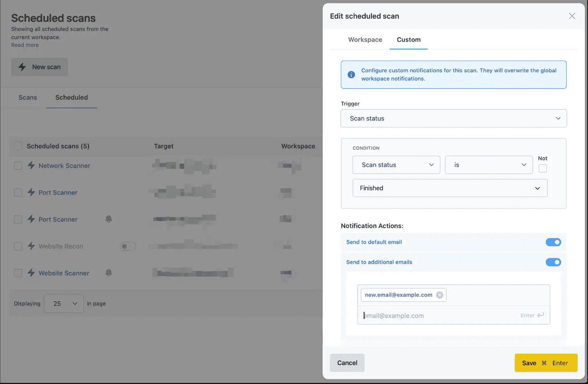Expand the Finished status value dropdown
588x384 pixels.
(449, 188)
